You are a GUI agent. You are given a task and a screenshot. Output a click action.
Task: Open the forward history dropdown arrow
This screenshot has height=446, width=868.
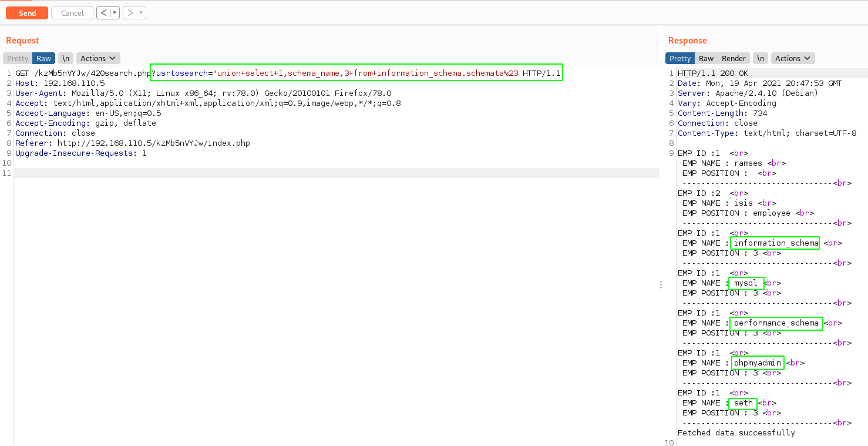coord(141,13)
